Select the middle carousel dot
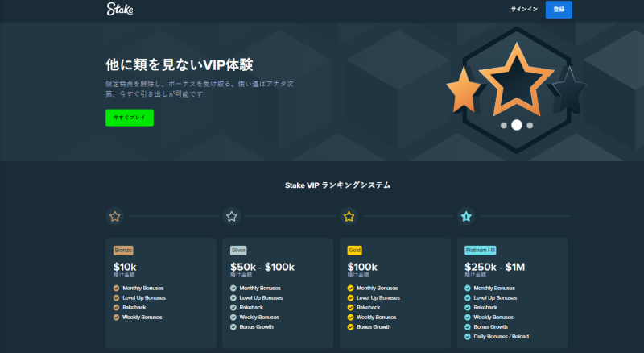The image size is (644, 353). tap(517, 125)
